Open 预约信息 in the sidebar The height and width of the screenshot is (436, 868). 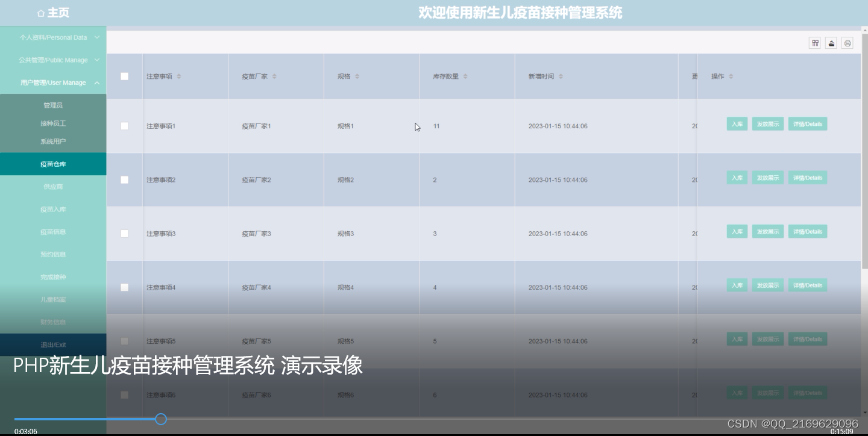pos(53,254)
